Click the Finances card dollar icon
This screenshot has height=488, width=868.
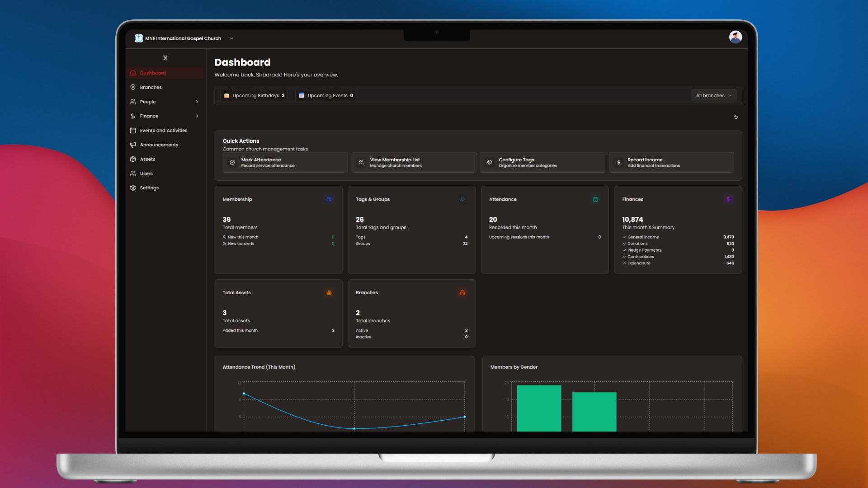coord(728,199)
